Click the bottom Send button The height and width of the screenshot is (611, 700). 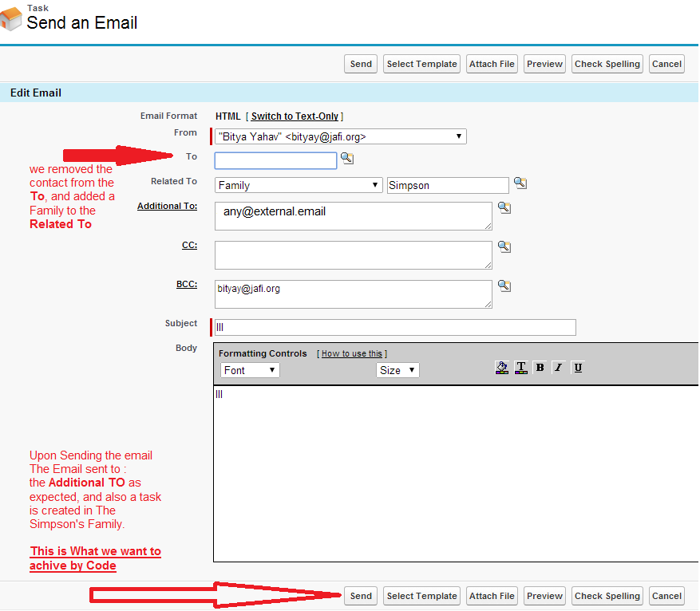(361, 596)
